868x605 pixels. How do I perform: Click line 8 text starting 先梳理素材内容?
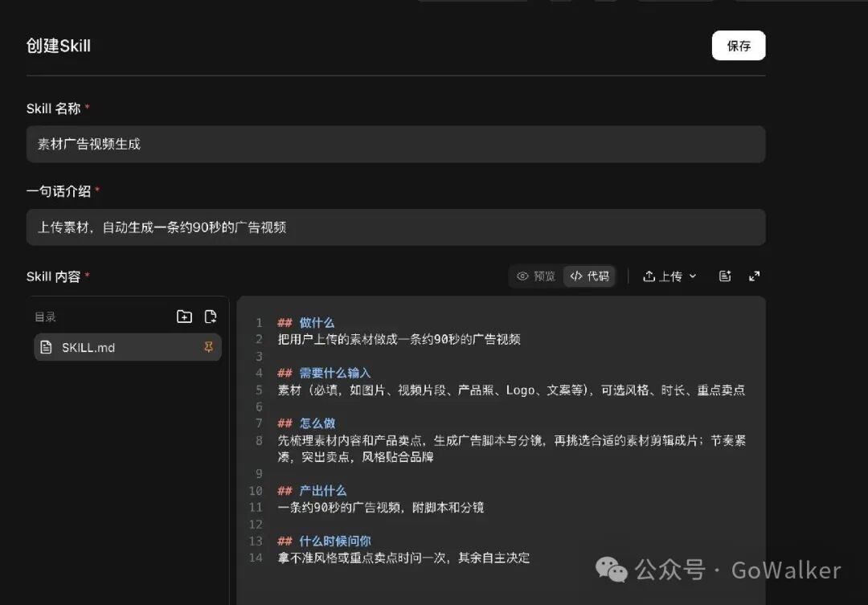click(511, 448)
